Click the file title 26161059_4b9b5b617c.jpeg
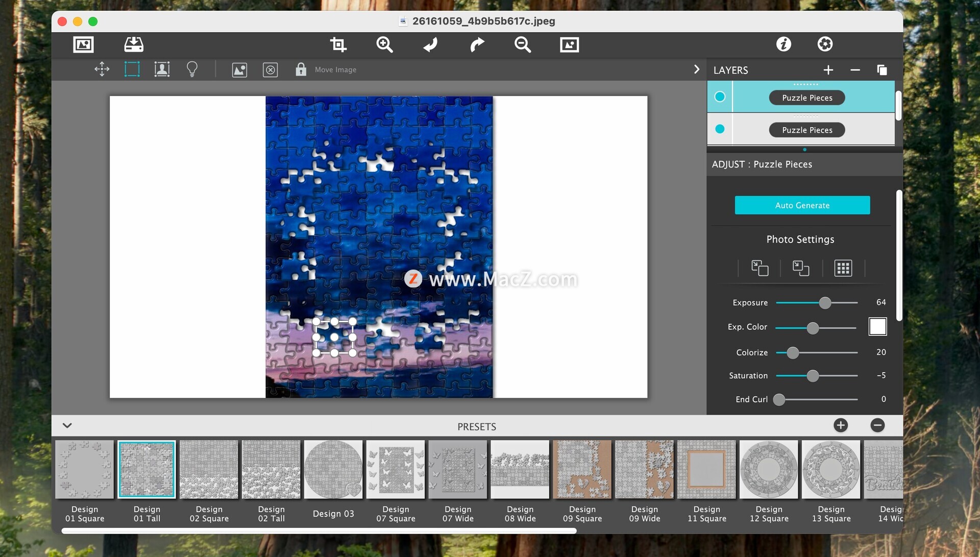This screenshot has height=557, width=980. 483,21
